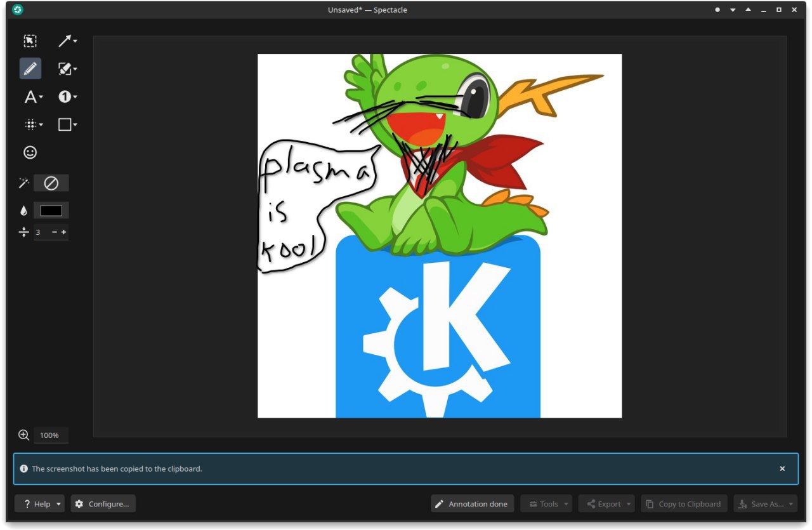The width and height of the screenshot is (812, 530).
Task: Open the Export menu button
Action: click(606, 504)
